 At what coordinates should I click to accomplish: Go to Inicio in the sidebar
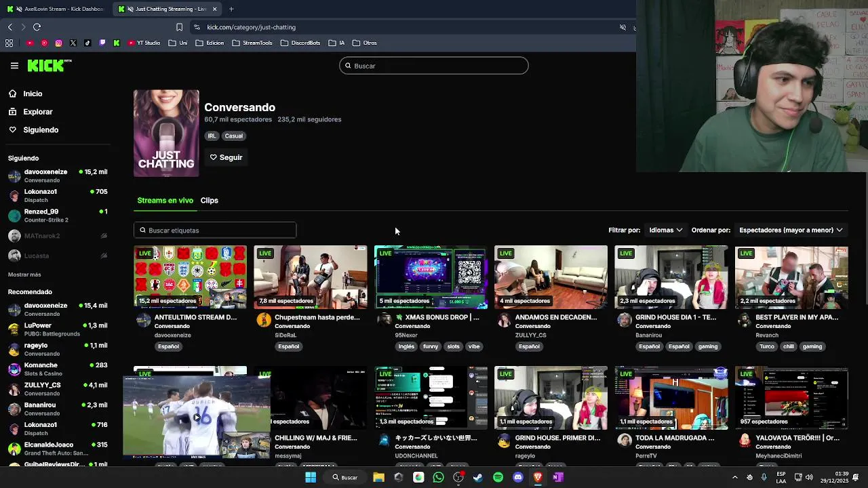tap(33, 94)
